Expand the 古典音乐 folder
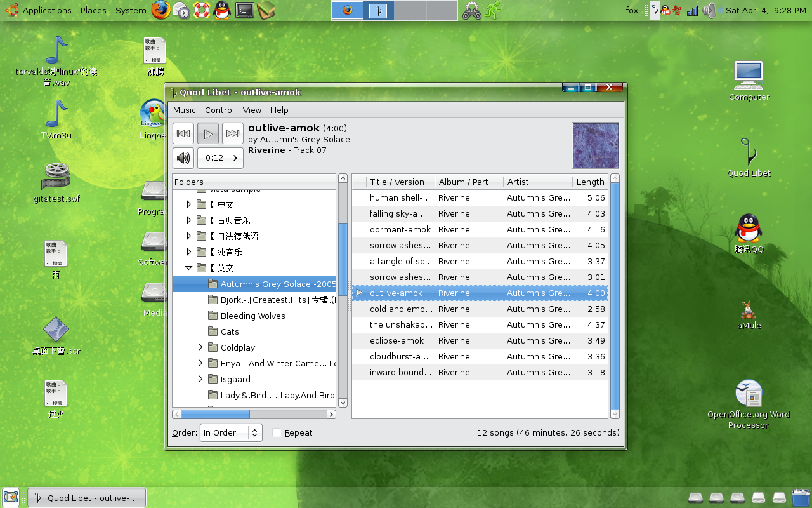 189,220
